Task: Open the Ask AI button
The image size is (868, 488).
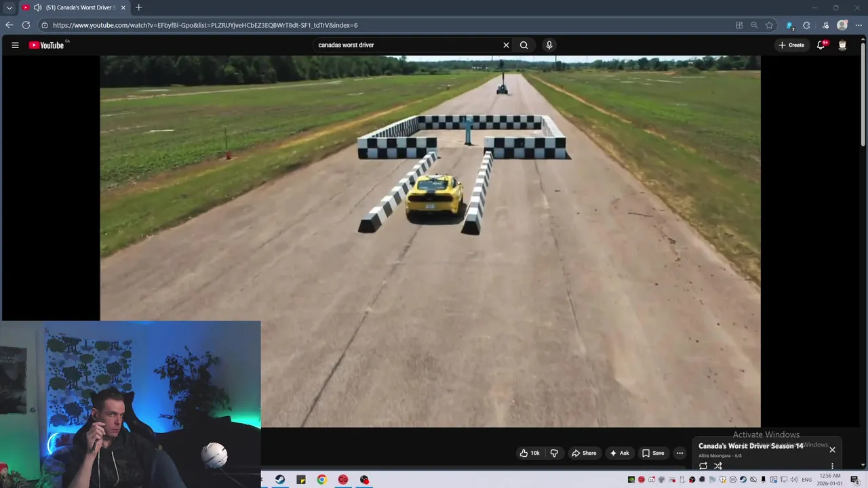Action: (x=619, y=453)
